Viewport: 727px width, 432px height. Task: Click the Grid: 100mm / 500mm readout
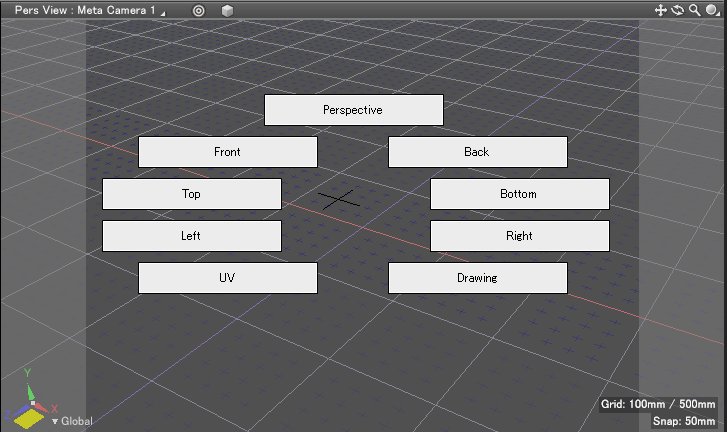(x=658, y=404)
